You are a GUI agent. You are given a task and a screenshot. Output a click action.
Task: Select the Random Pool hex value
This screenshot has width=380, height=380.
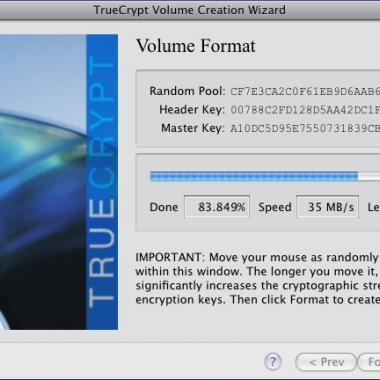[305, 91]
